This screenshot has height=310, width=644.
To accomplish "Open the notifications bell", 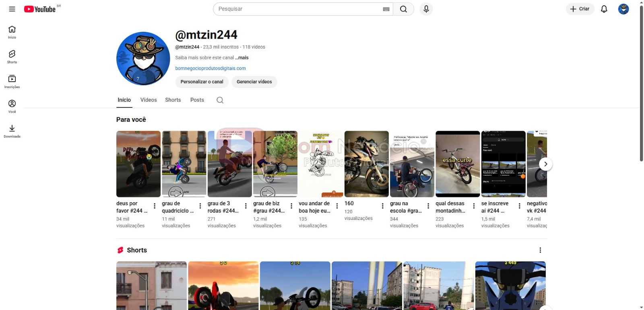I will (604, 9).
